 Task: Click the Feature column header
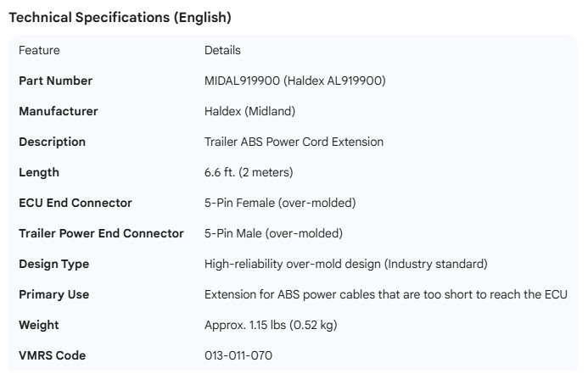click(39, 50)
